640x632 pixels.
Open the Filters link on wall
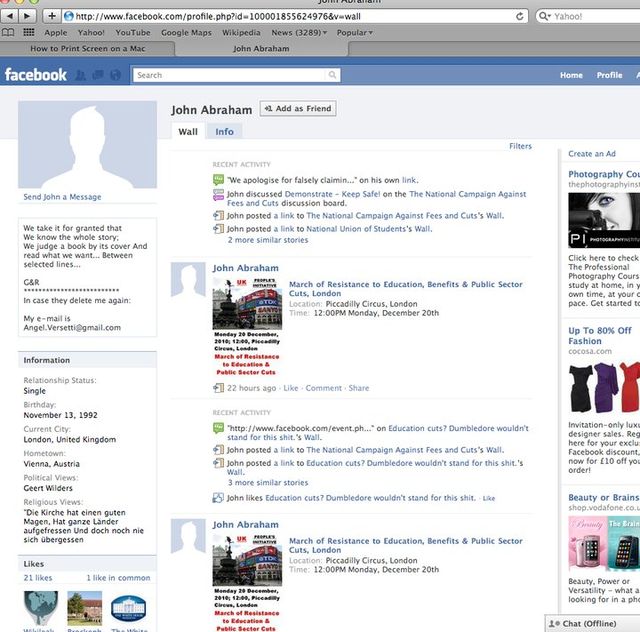(x=520, y=146)
